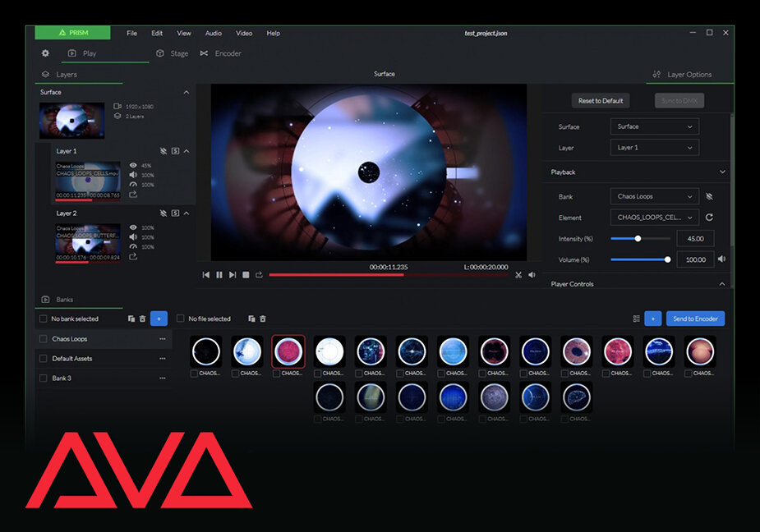
Task: Pause the Surface preview playback
Action: [x=219, y=274]
